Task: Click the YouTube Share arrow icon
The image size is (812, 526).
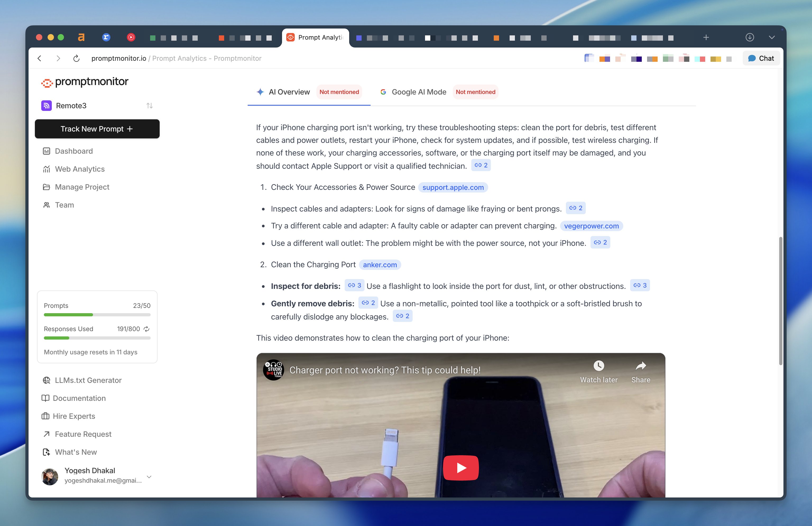Action: coord(640,366)
